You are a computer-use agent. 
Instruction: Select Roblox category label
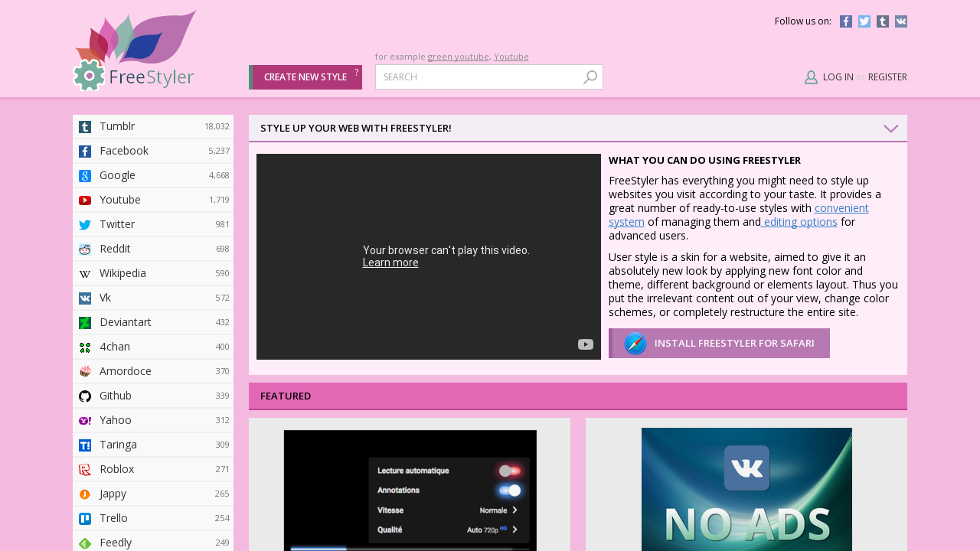[x=117, y=469]
